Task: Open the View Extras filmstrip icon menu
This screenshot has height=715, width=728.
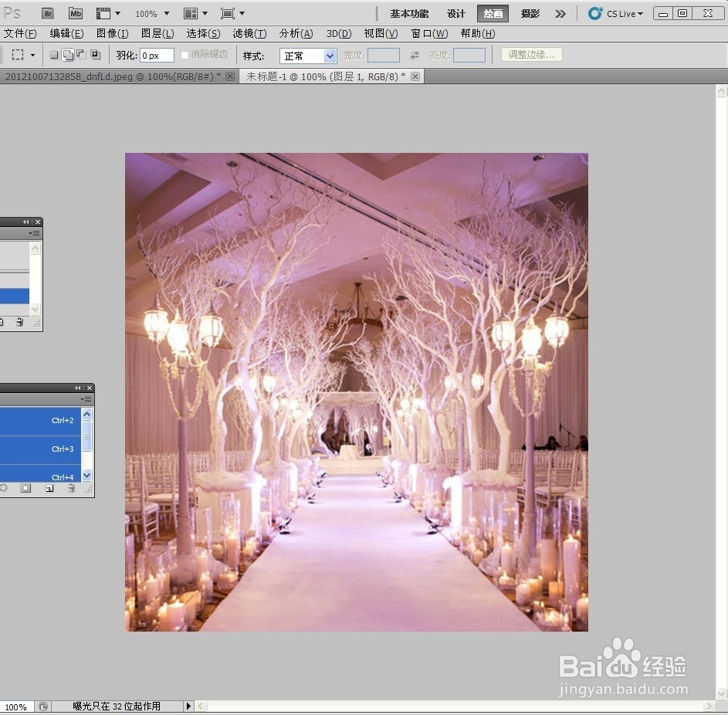Action: click(103, 13)
